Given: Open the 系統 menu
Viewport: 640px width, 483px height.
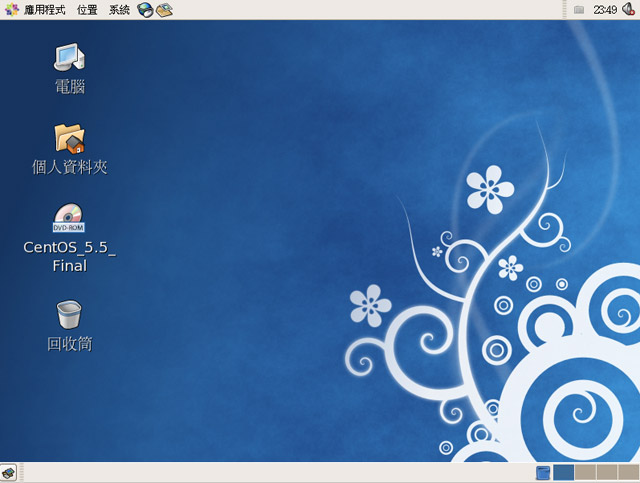Looking at the screenshot, I should pyautogui.click(x=119, y=10).
